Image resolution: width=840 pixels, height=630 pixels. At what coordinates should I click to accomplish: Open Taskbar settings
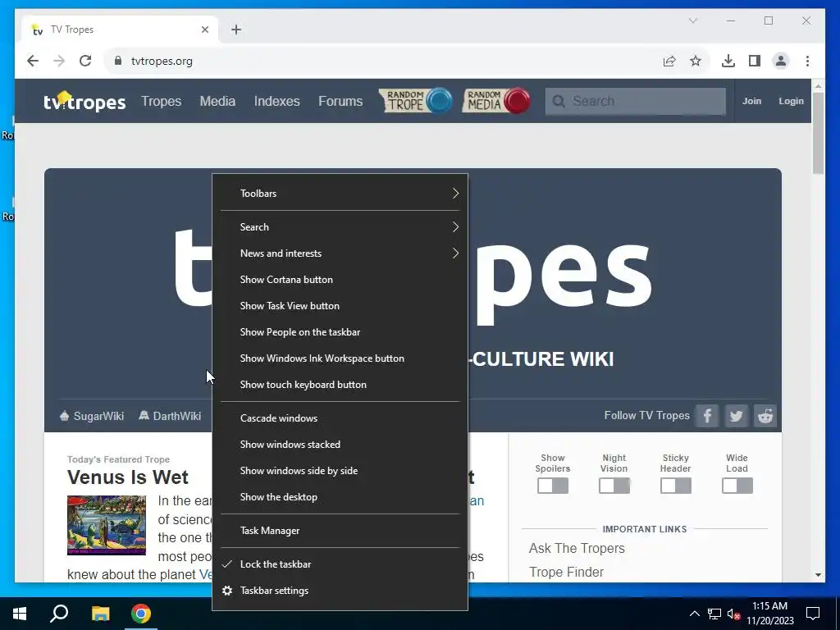[340, 591]
